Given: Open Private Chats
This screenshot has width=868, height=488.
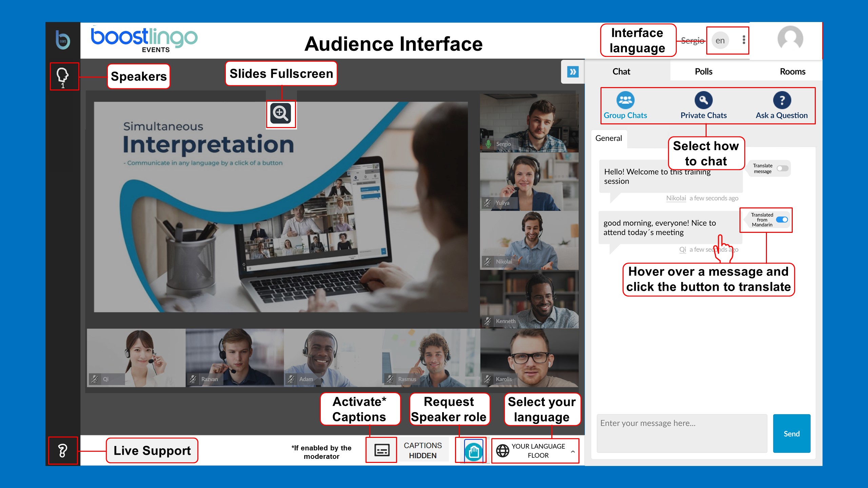Looking at the screenshot, I should (704, 106).
